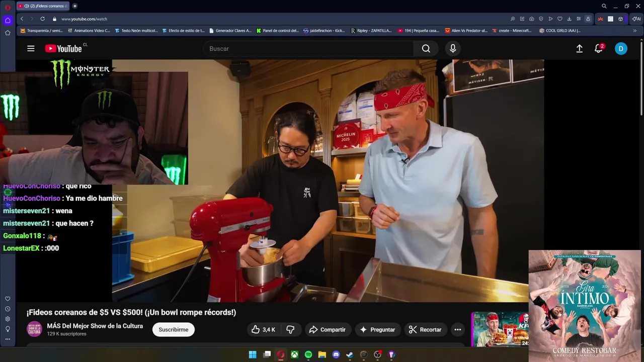Open the My Flow send arrow icon

click(550, 19)
